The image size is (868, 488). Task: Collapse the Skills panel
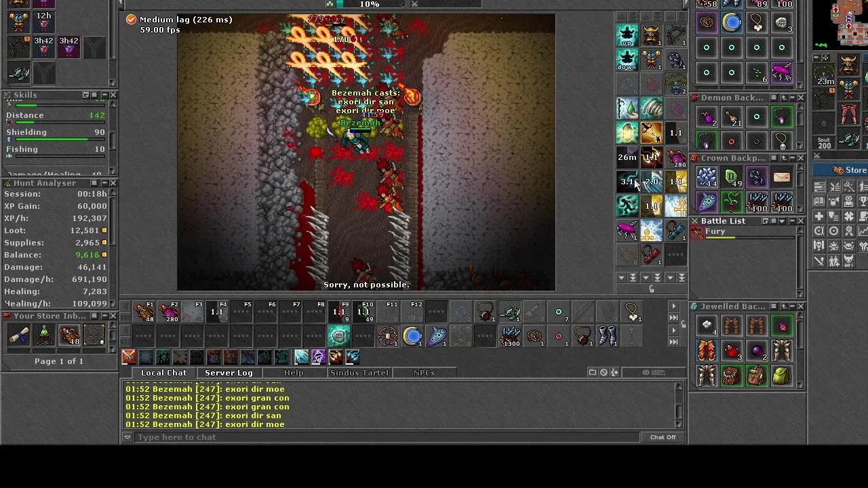[104, 95]
